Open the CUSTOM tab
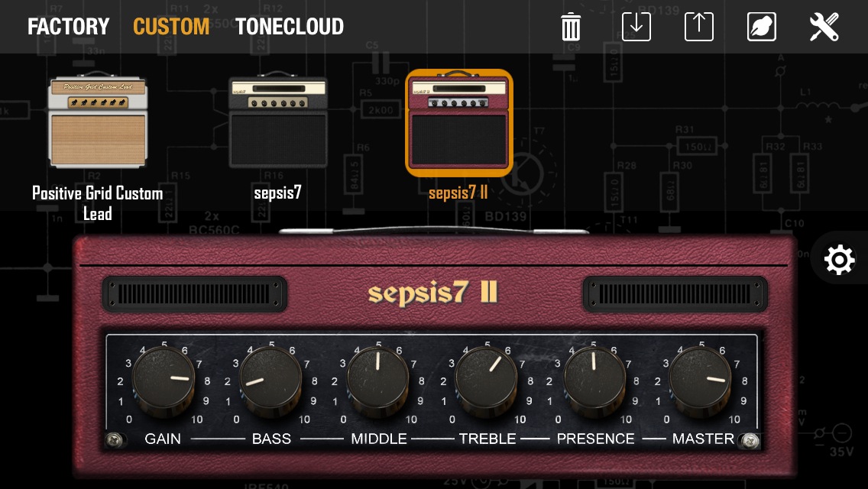The image size is (868, 489). [171, 27]
